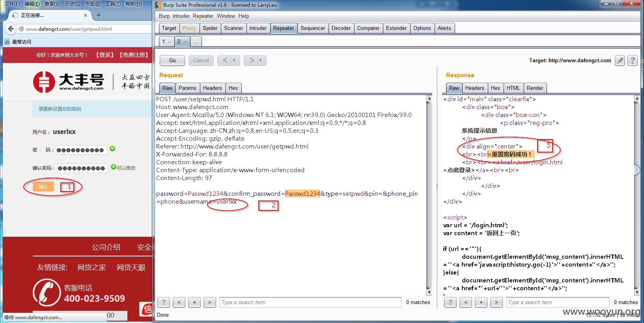Click the 最常访问 bookmarks icon
This screenshot has height=323, width=644.
7,42
